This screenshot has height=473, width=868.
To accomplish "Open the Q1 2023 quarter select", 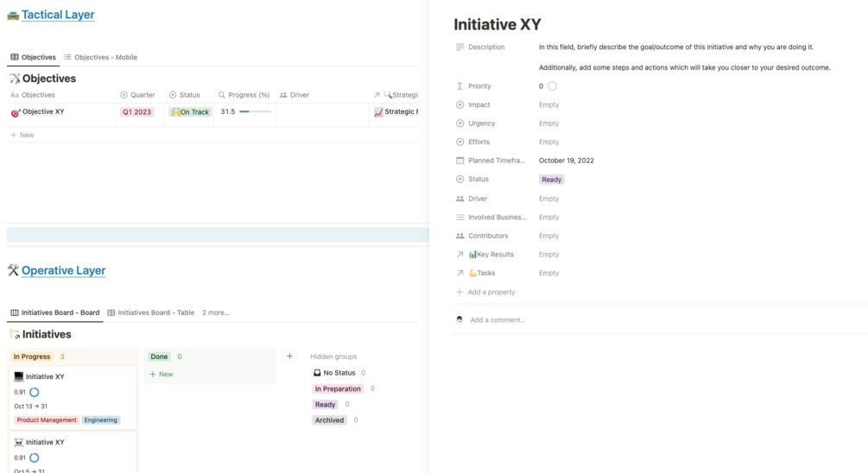I will coord(136,112).
